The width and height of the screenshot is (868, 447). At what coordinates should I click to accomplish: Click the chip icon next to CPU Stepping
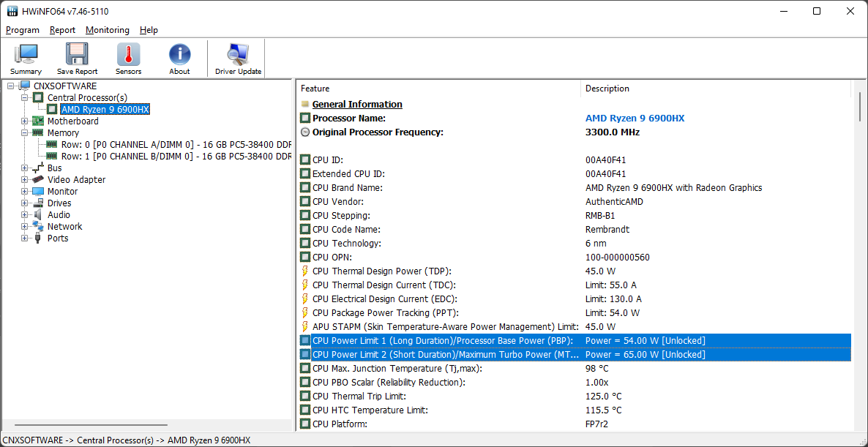pyautogui.click(x=305, y=215)
